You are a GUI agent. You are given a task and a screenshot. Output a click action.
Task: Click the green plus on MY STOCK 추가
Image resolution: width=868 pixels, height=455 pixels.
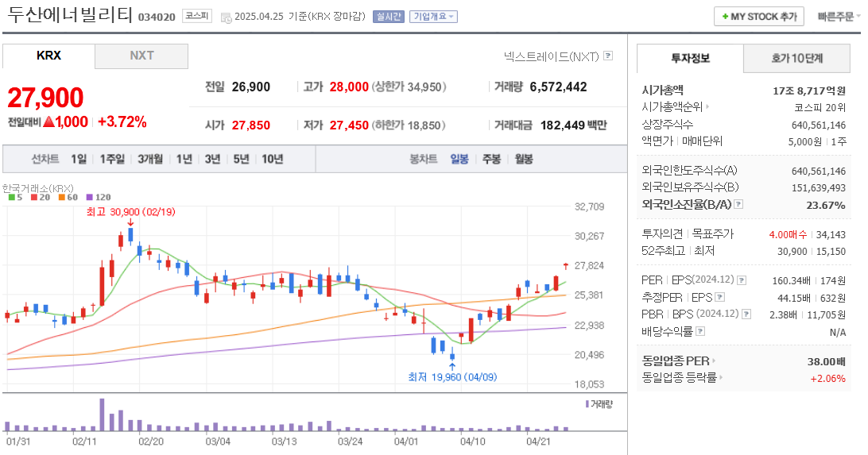[x=725, y=17]
